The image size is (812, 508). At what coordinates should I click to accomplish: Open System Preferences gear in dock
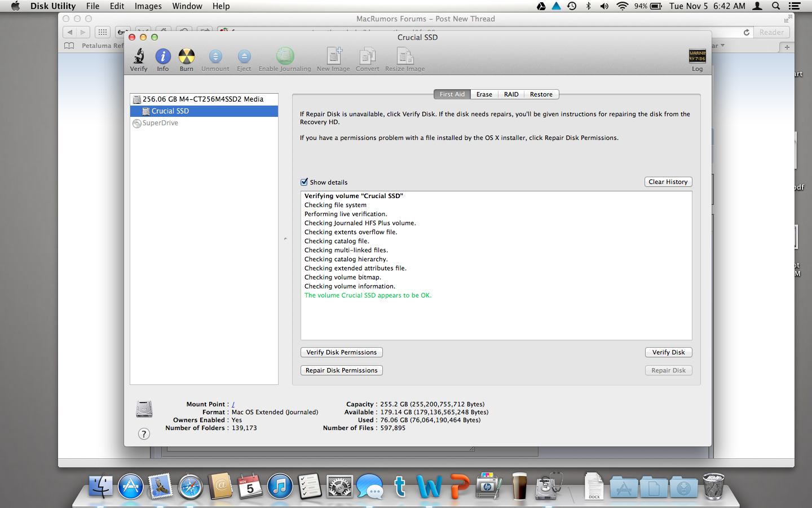point(340,486)
